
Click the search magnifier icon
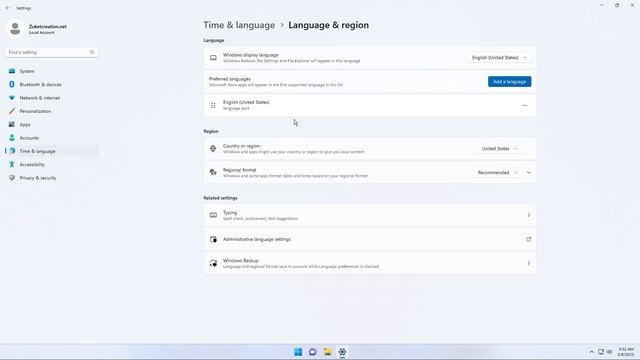92,52
